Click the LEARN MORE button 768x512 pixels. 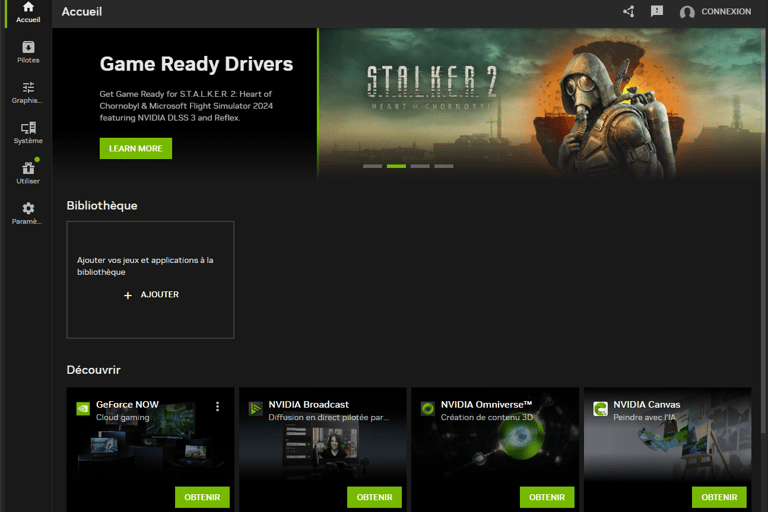[136, 148]
